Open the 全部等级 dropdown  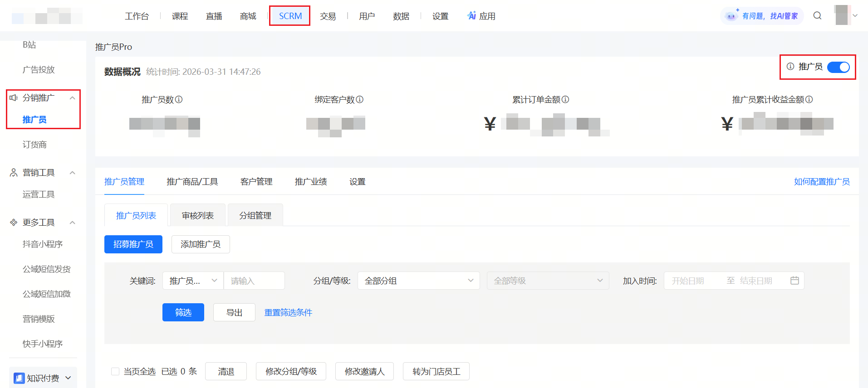[548, 281]
